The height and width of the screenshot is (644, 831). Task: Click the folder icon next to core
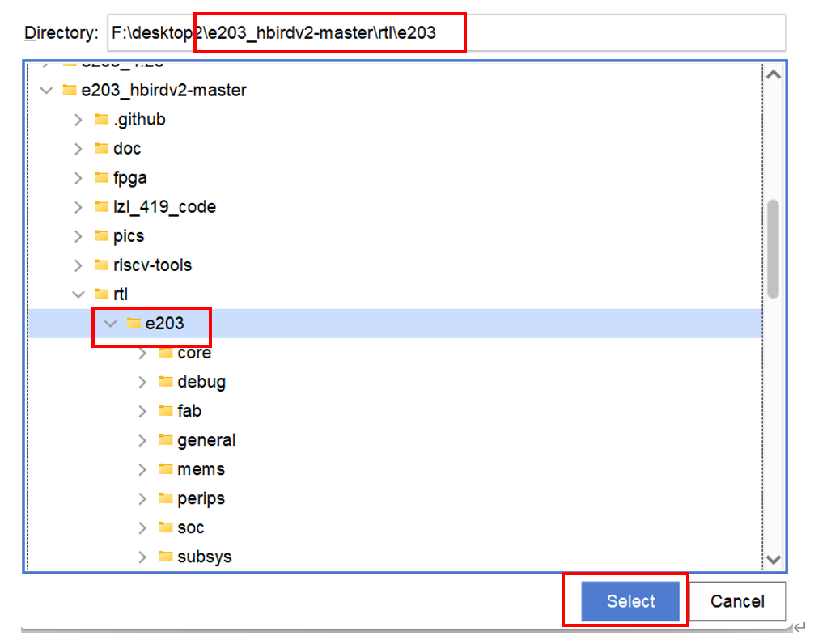point(166,353)
